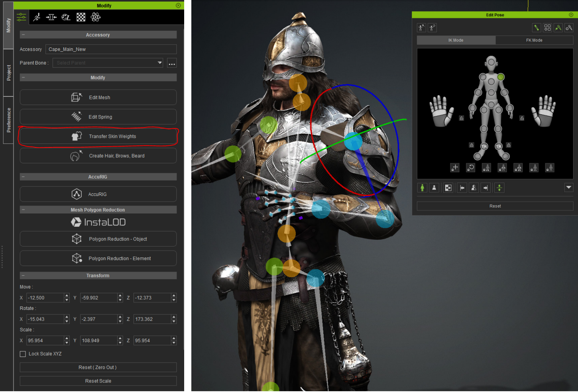
Task: Click the Move Y value field -59.902
Action: (99, 298)
